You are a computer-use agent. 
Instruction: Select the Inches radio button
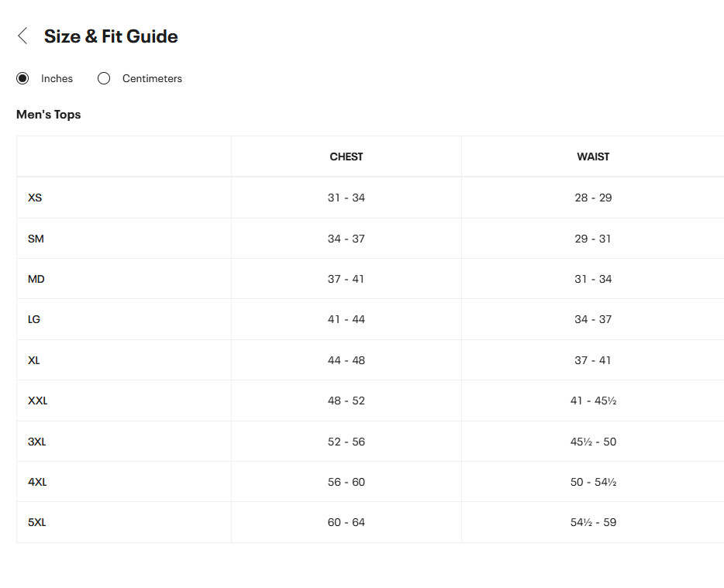(22, 78)
